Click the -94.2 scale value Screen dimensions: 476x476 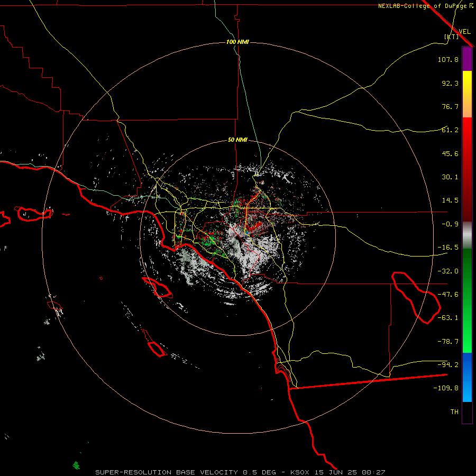coord(448,365)
